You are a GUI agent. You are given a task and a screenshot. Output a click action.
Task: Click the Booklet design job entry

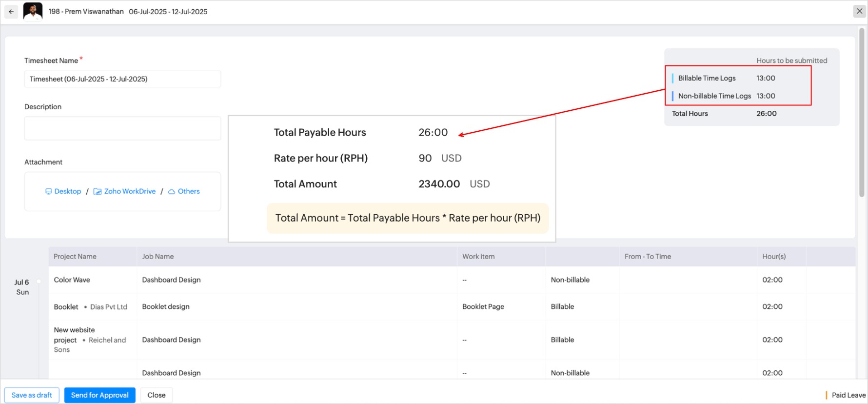[x=166, y=307]
